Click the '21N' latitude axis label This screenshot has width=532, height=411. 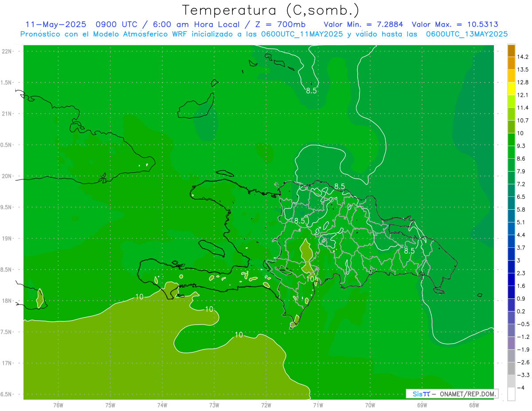pyautogui.click(x=7, y=114)
